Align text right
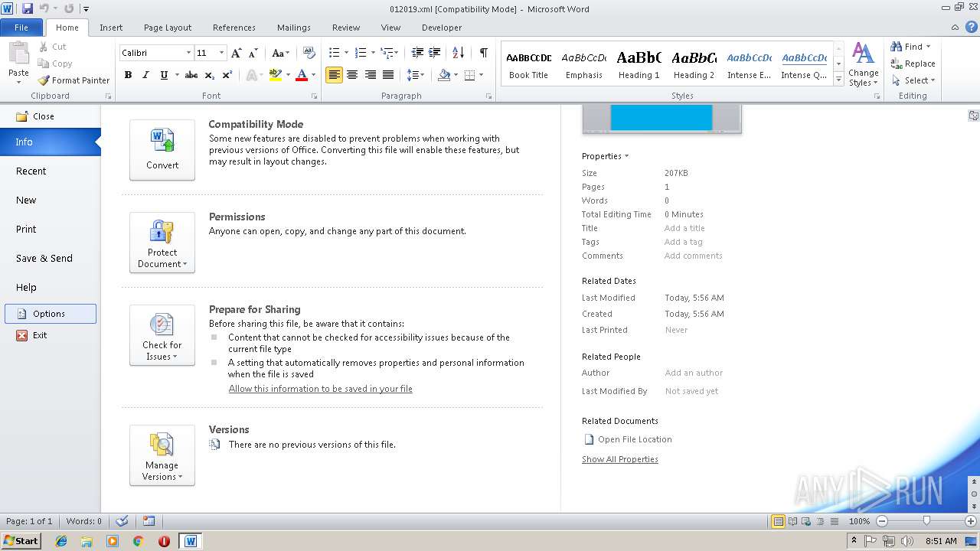The image size is (980, 551). [371, 75]
